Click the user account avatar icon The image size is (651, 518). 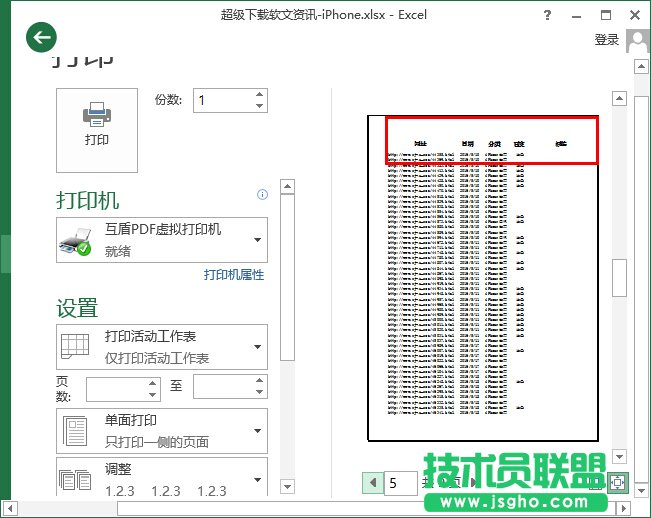pyautogui.click(x=637, y=40)
